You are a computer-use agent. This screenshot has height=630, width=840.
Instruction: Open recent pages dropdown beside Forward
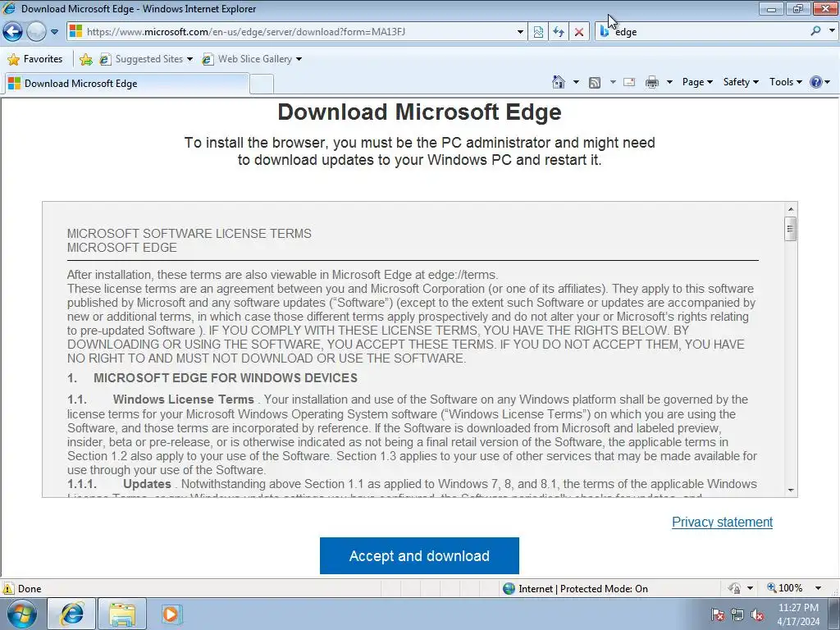point(55,32)
